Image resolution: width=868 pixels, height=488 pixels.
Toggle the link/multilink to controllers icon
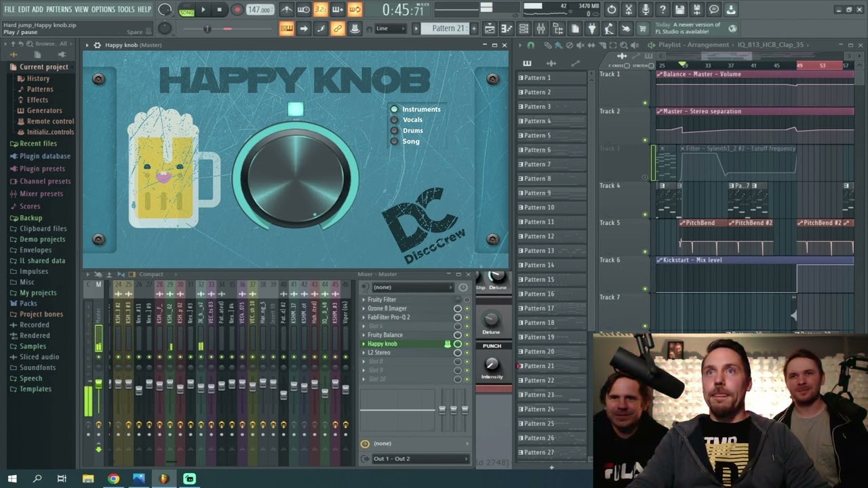(337, 28)
